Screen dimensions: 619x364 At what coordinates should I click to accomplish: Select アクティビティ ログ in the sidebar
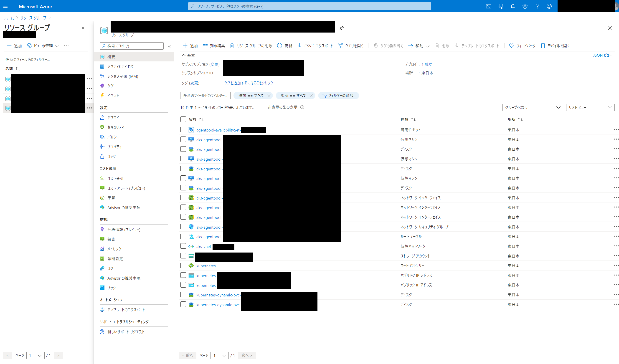point(120,66)
